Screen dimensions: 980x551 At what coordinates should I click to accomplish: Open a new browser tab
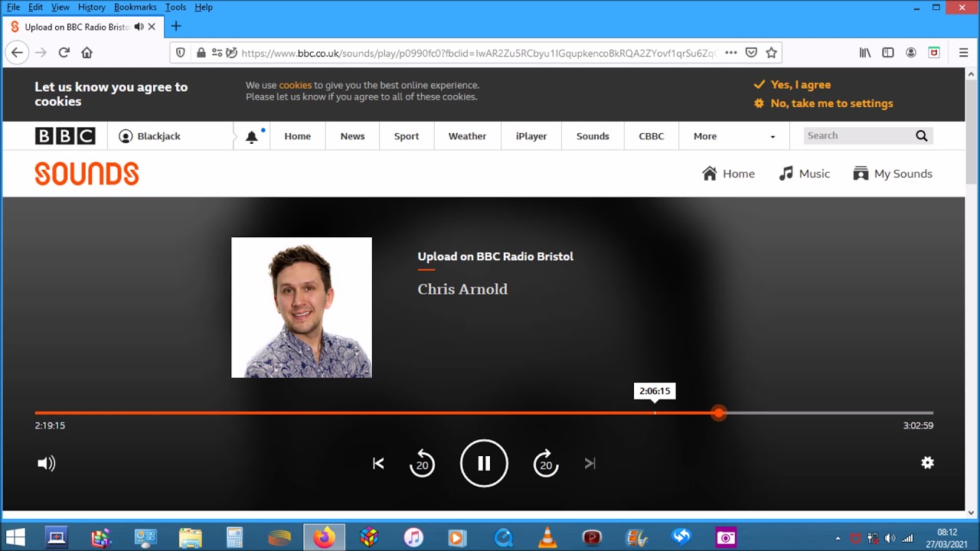[175, 27]
